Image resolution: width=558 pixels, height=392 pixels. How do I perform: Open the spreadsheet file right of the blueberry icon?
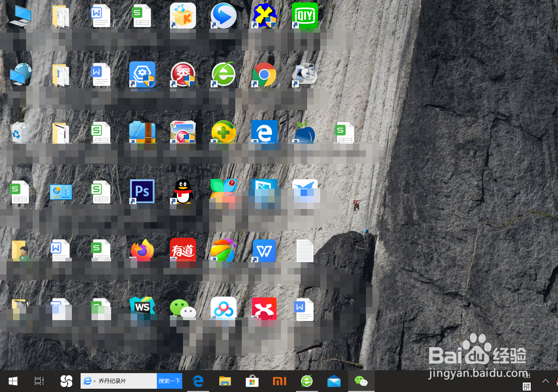point(345,133)
